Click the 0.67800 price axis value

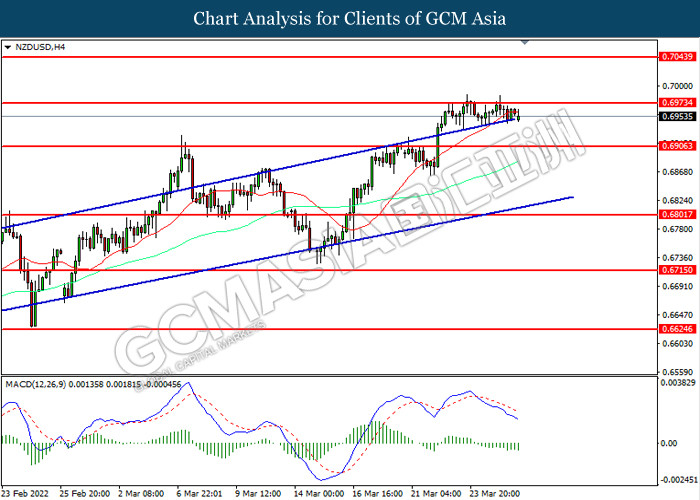pyautogui.click(x=678, y=229)
